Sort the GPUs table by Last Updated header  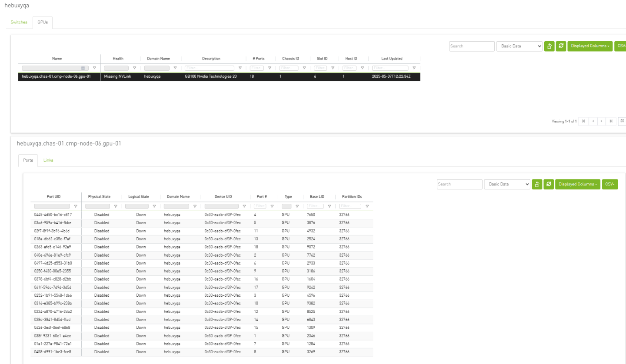[x=392, y=59]
